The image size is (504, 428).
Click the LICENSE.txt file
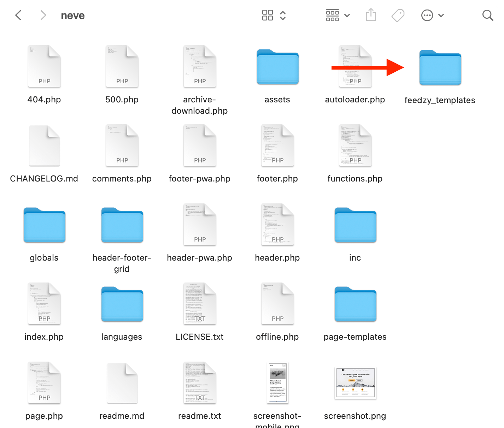pyautogui.click(x=200, y=304)
